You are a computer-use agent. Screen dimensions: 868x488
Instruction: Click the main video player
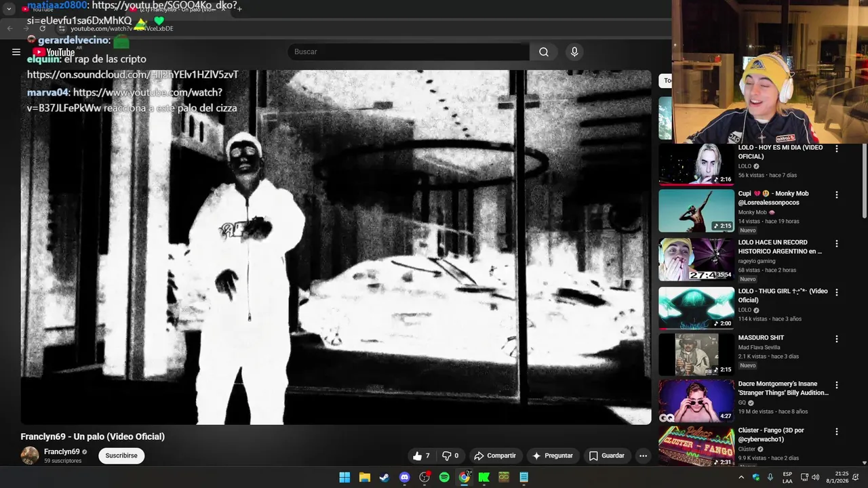click(336, 247)
